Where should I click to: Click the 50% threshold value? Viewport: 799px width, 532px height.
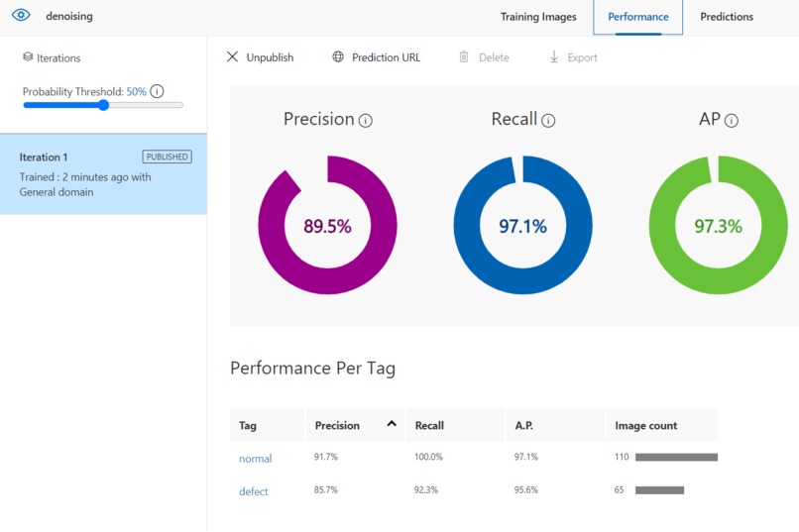pos(136,91)
